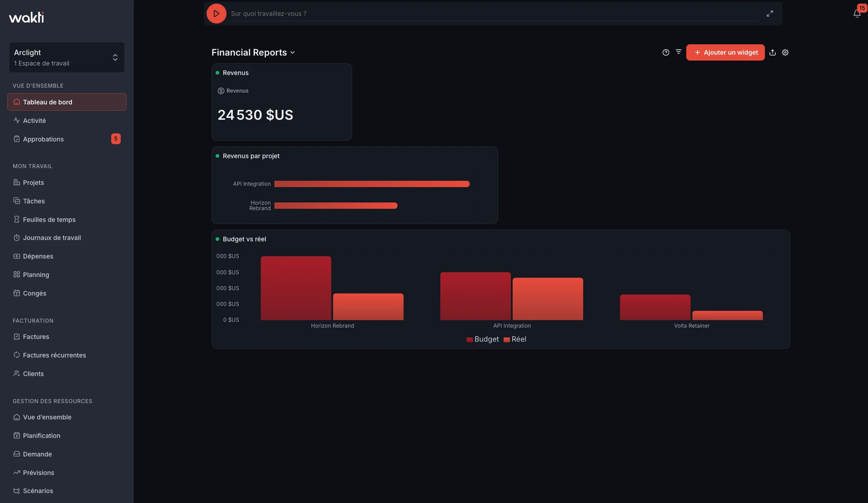The width and height of the screenshot is (868, 503).
Task: Click the Factures icon
Action: coord(17,337)
